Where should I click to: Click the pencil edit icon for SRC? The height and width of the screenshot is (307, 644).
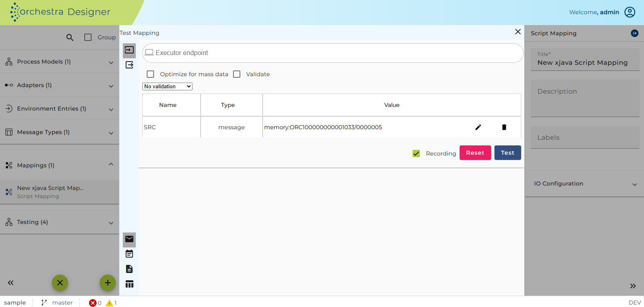pos(478,127)
